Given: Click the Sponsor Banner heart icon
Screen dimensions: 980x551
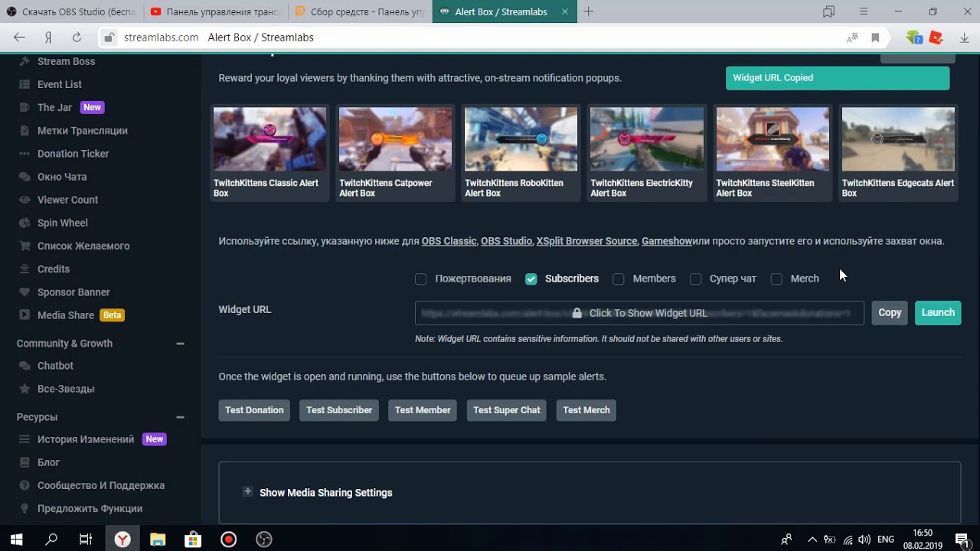Looking at the screenshot, I should tap(23, 292).
